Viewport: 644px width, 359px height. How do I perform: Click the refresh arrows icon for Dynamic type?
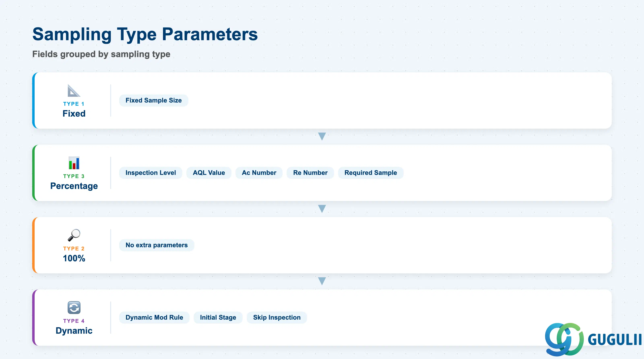[x=74, y=307]
